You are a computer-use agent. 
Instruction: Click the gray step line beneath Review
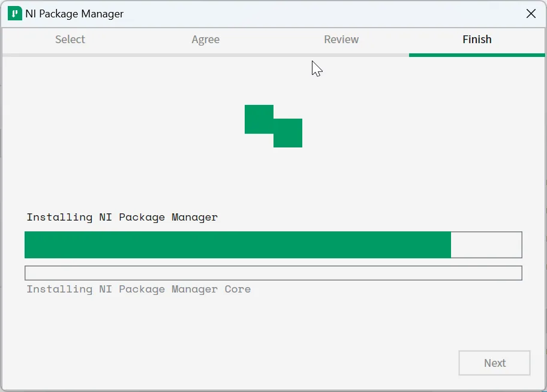coord(341,55)
